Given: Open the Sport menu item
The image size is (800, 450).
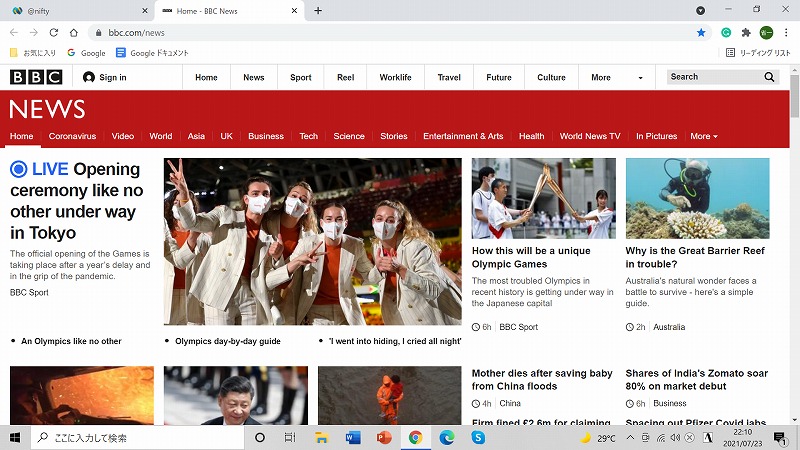Looking at the screenshot, I should [x=301, y=78].
